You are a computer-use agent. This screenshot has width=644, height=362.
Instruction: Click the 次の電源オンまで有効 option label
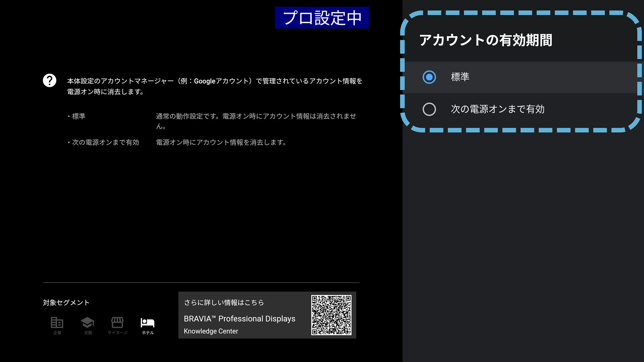point(497,109)
